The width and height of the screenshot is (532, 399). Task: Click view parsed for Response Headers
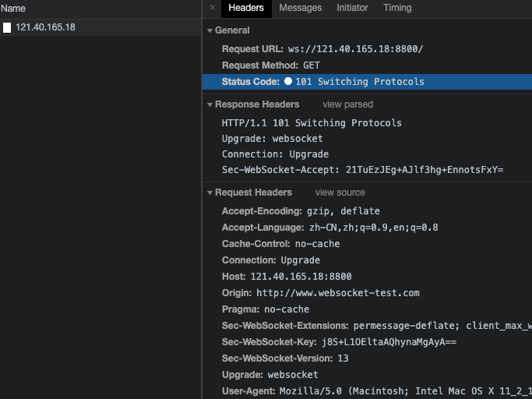click(347, 104)
